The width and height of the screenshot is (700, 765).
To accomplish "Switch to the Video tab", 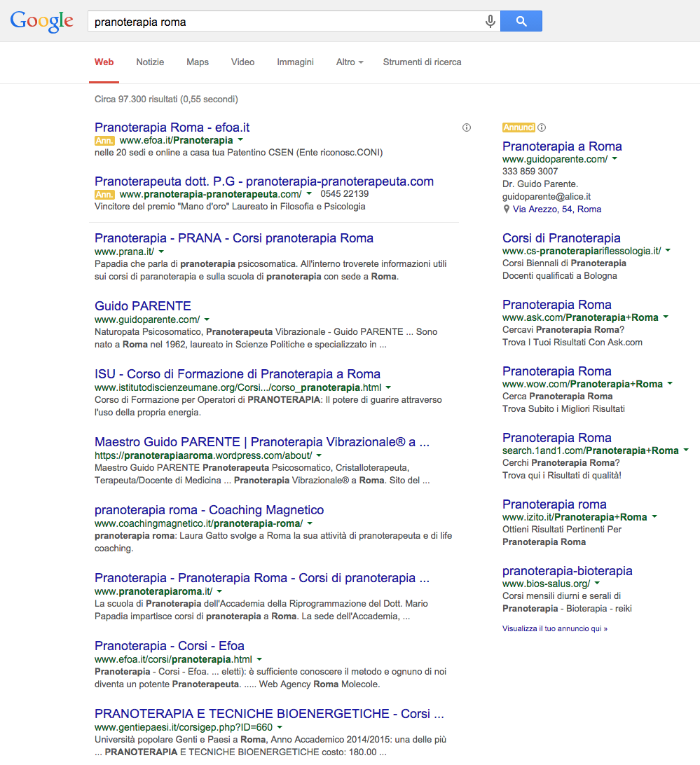I will pyautogui.click(x=242, y=62).
